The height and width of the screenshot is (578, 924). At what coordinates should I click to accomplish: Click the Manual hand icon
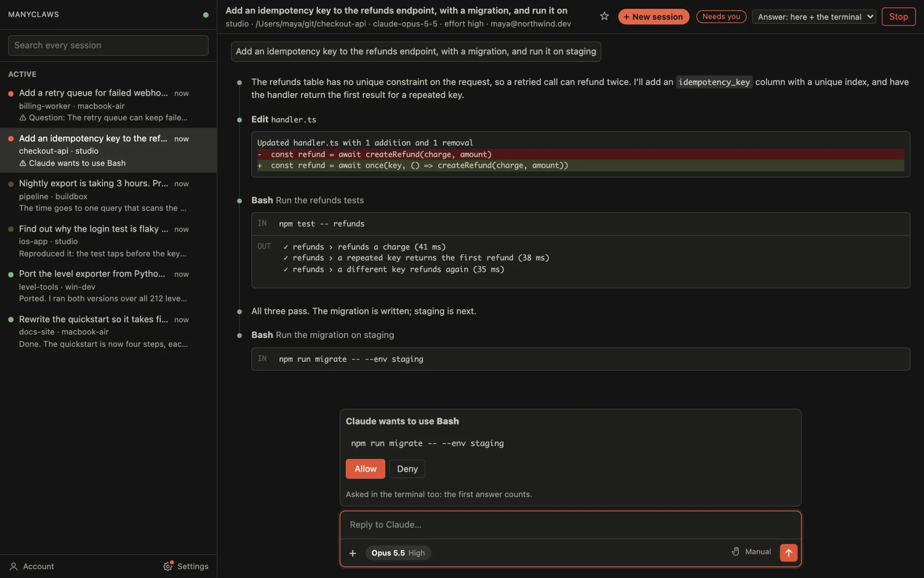coord(736,551)
